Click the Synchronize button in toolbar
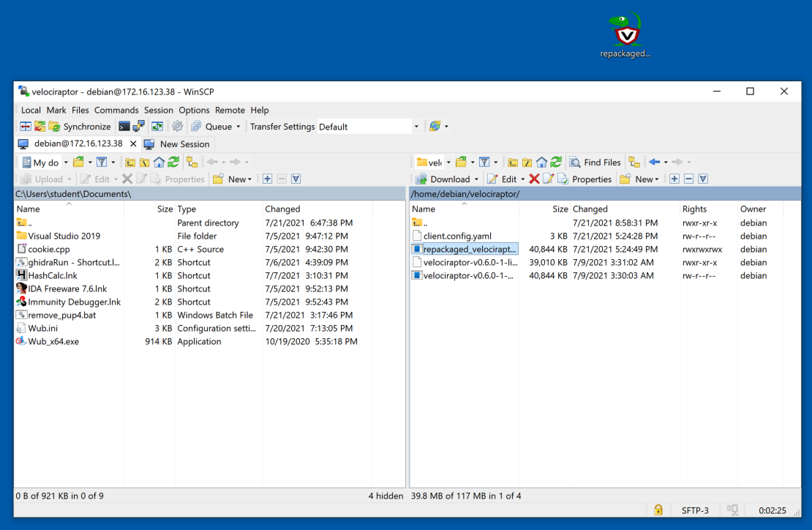Image resolution: width=812 pixels, height=530 pixels. click(x=80, y=127)
